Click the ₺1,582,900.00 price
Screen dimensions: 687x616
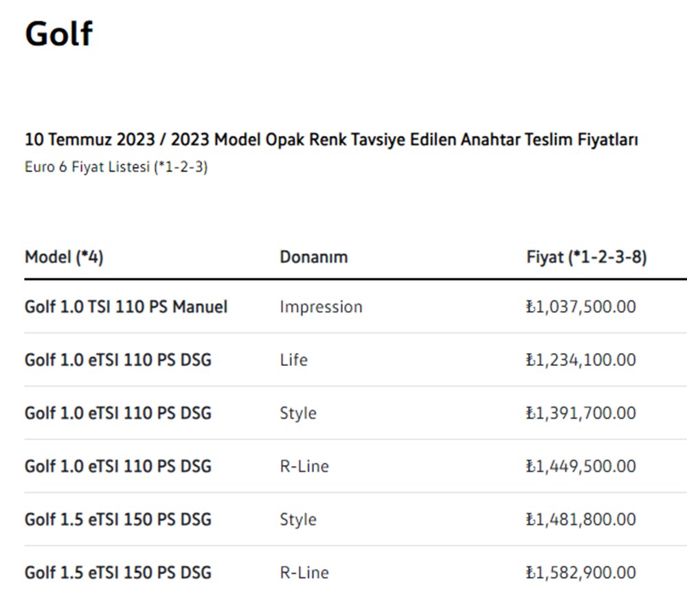click(x=581, y=573)
